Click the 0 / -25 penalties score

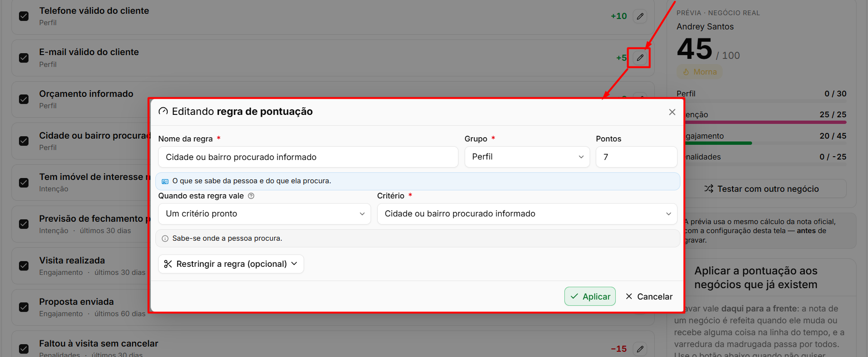tap(833, 157)
